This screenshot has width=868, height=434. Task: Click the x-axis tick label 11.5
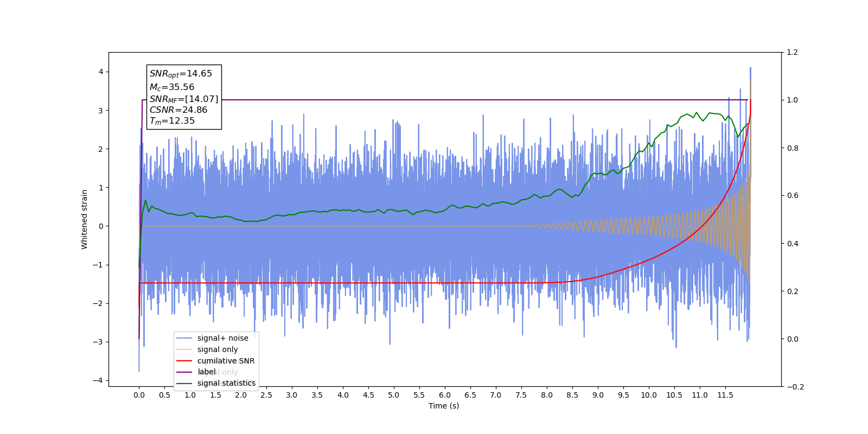tap(725, 395)
